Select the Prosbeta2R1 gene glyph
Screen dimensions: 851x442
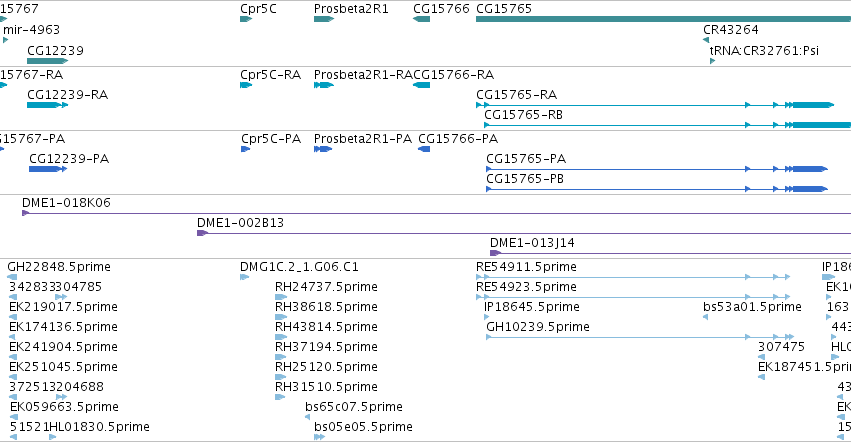click(x=324, y=19)
